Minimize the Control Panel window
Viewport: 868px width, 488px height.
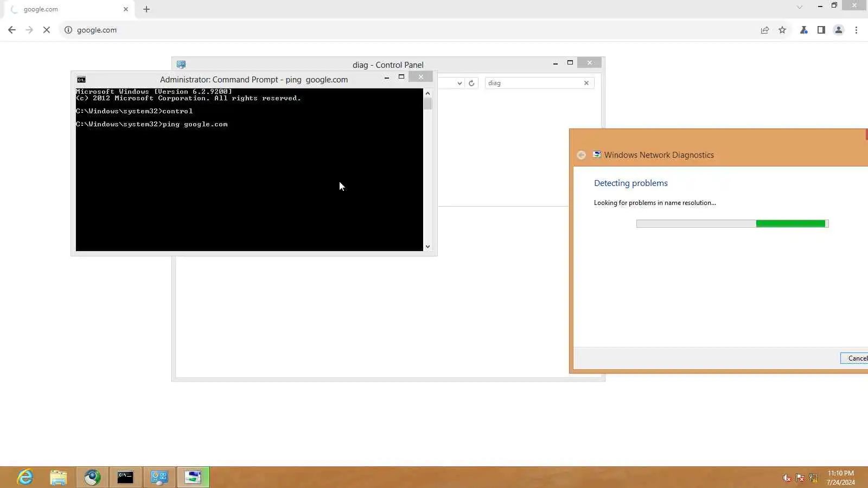556,63
